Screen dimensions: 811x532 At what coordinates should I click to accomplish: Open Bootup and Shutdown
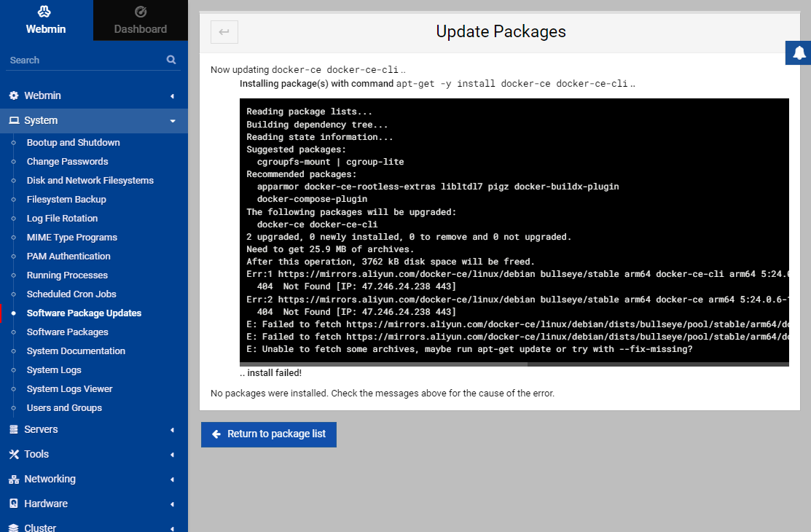pos(74,142)
